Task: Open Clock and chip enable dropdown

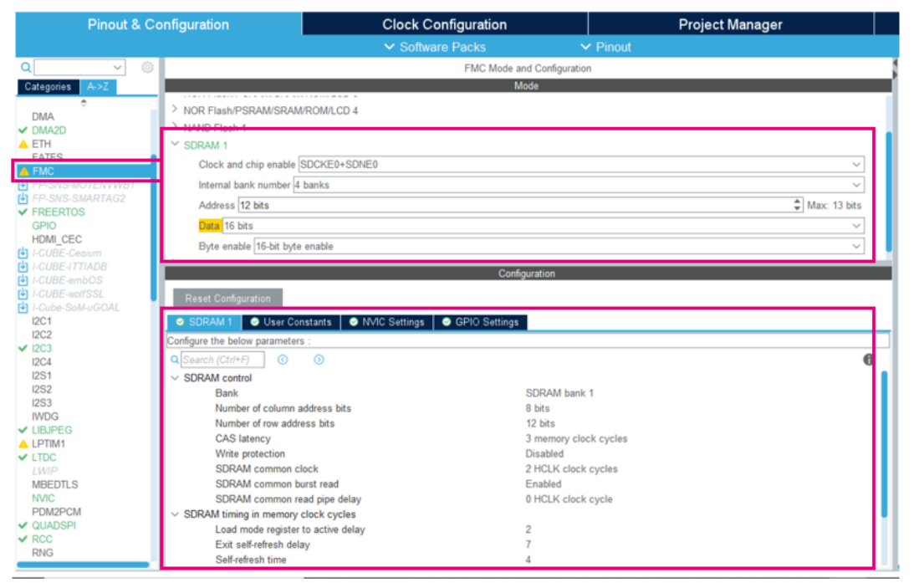Action: (x=855, y=165)
